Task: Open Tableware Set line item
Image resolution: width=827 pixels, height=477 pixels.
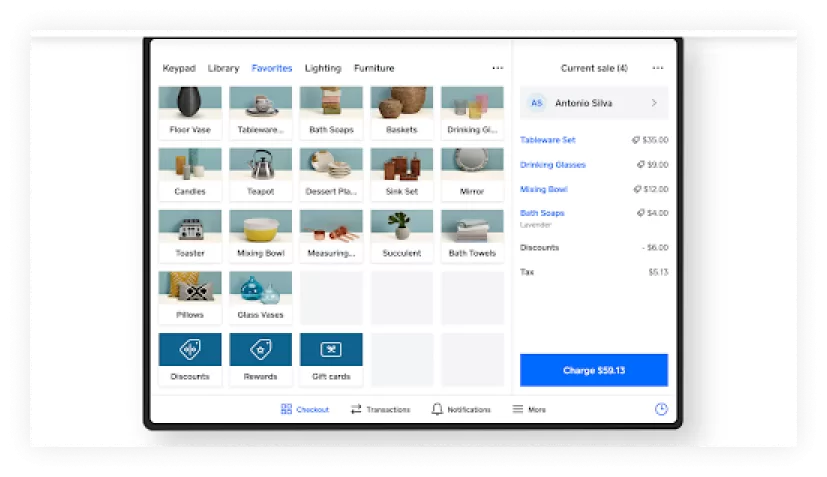Action: point(548,140)
